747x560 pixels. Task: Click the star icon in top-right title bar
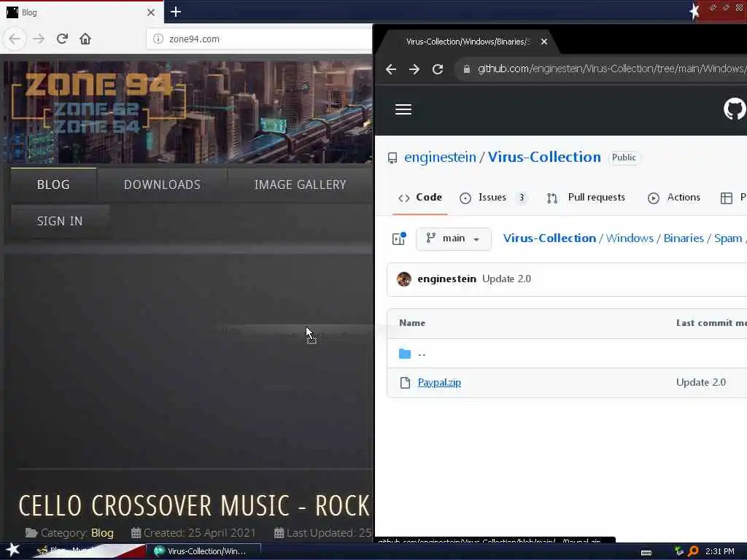pyautogui.click(x=694, y=10)
